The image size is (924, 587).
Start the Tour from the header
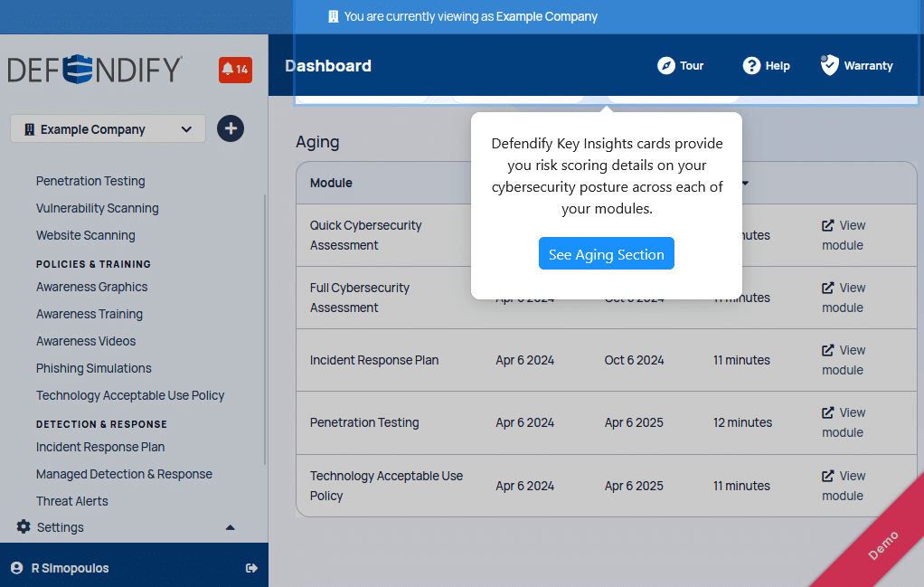click(681, 65)
